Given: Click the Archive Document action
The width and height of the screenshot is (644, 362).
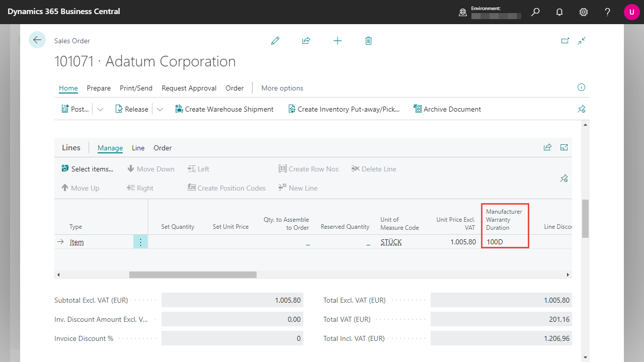Looking at the screenshot, I should click(447, 109).
